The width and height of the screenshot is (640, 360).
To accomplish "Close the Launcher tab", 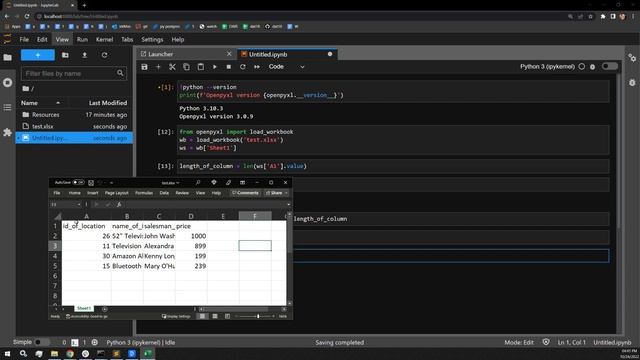I will pyautogui.click(x=229, y=54).
